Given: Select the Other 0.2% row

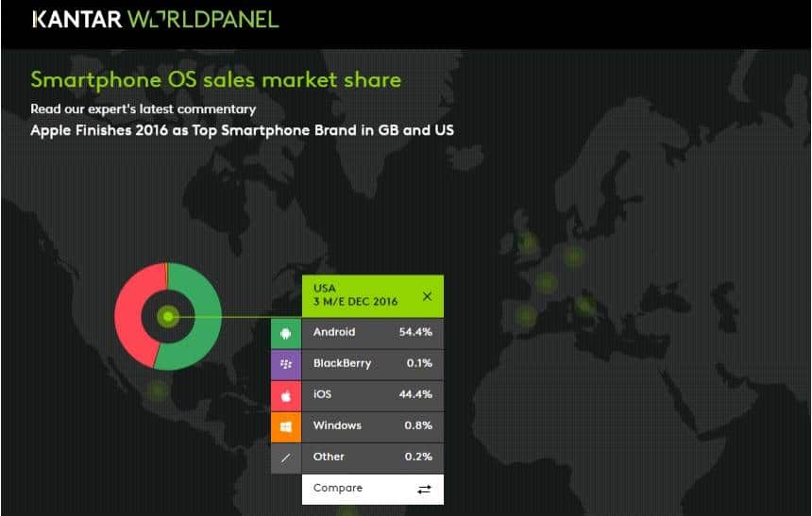Looking at the screenshot, I should click(x=357, y=458).
